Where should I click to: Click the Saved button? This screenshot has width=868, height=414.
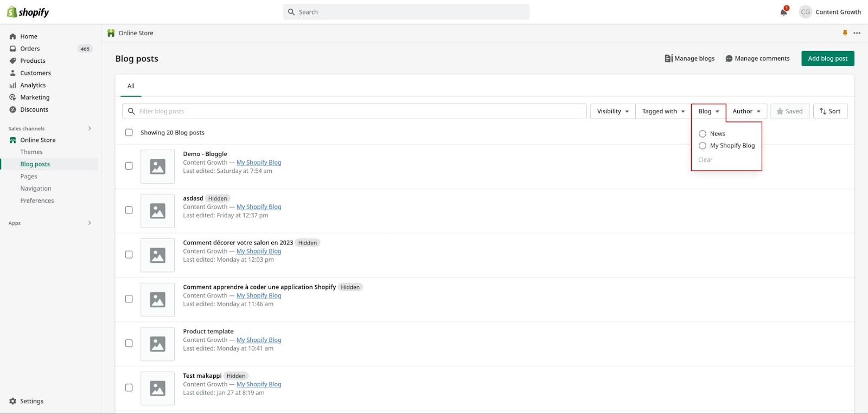[x=790, y=111]
